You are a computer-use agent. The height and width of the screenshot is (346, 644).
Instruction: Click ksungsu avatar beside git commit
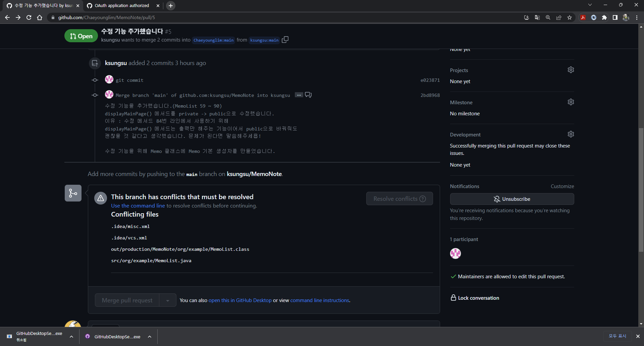pos(109,79)
